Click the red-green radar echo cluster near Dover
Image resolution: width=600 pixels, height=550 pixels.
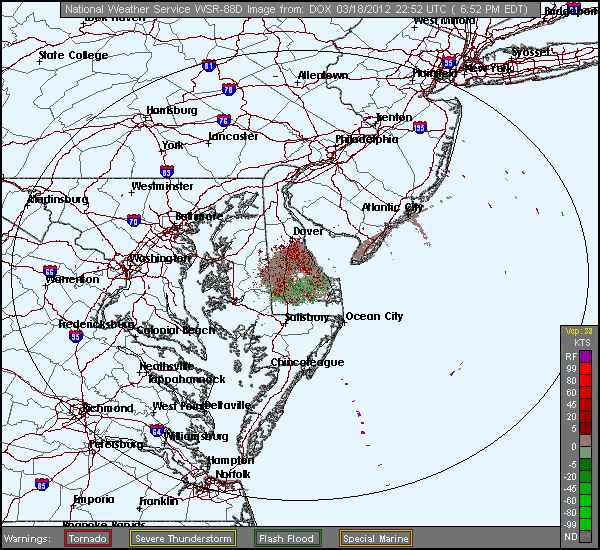tap(295, 273)
